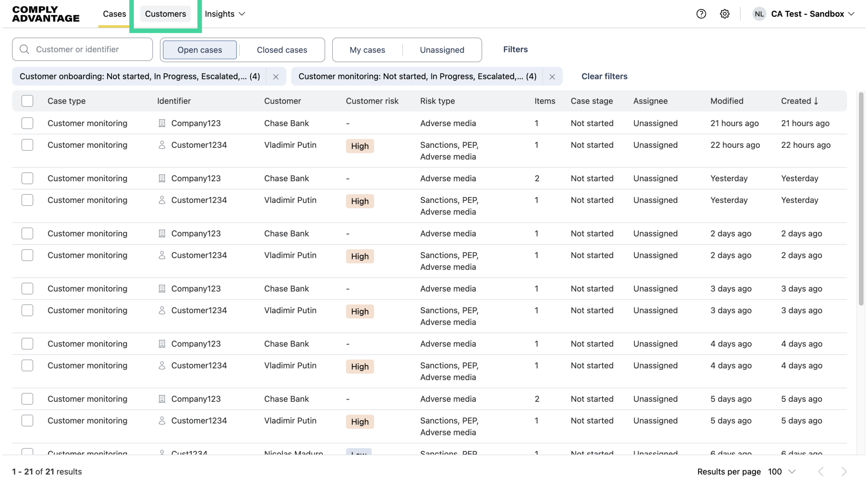Open the help question mark icon
This screenshot has width=868, height=488.
click(x=701, y=14)
